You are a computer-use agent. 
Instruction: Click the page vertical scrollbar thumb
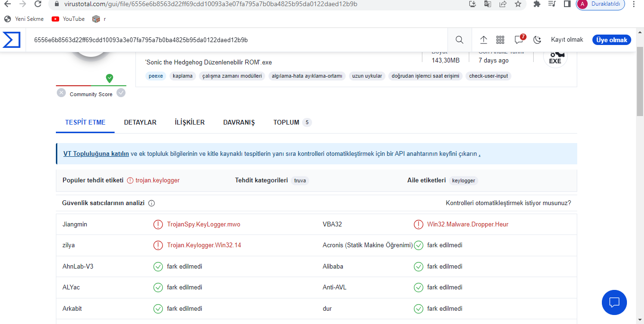click(x=640, y=81)
